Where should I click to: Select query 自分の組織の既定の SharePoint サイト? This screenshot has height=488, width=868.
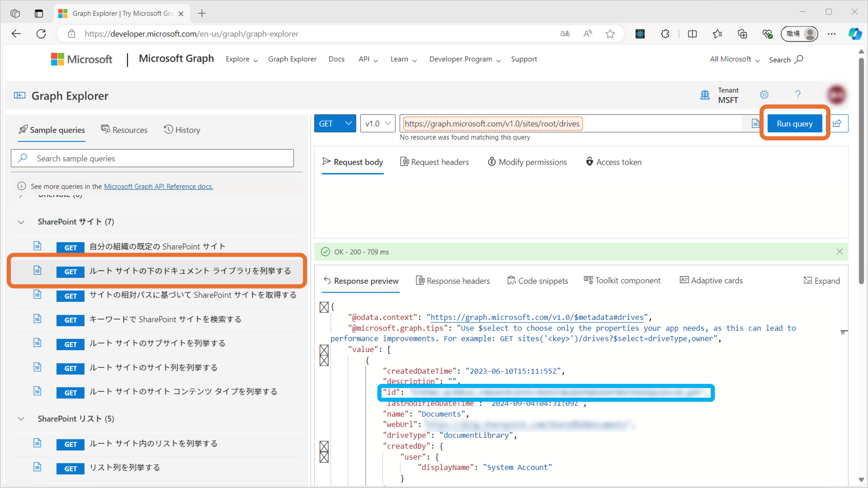pos(157,247)
